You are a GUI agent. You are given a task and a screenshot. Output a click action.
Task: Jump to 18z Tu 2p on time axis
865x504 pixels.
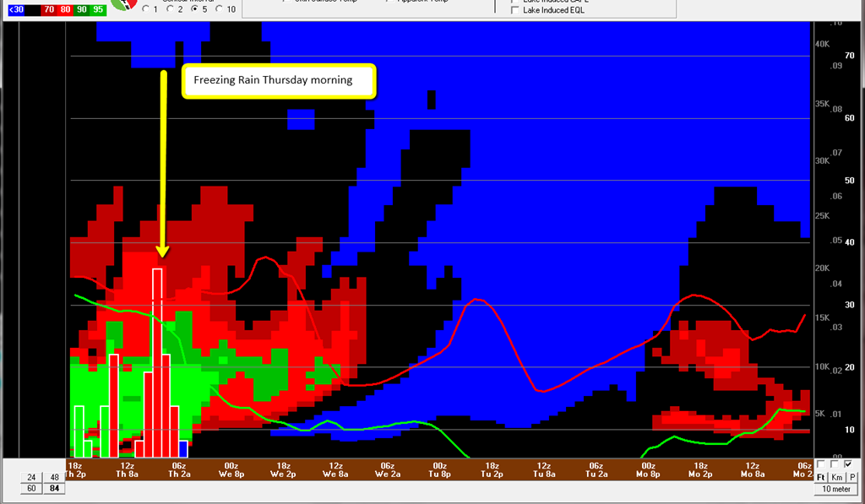[492, 470]
